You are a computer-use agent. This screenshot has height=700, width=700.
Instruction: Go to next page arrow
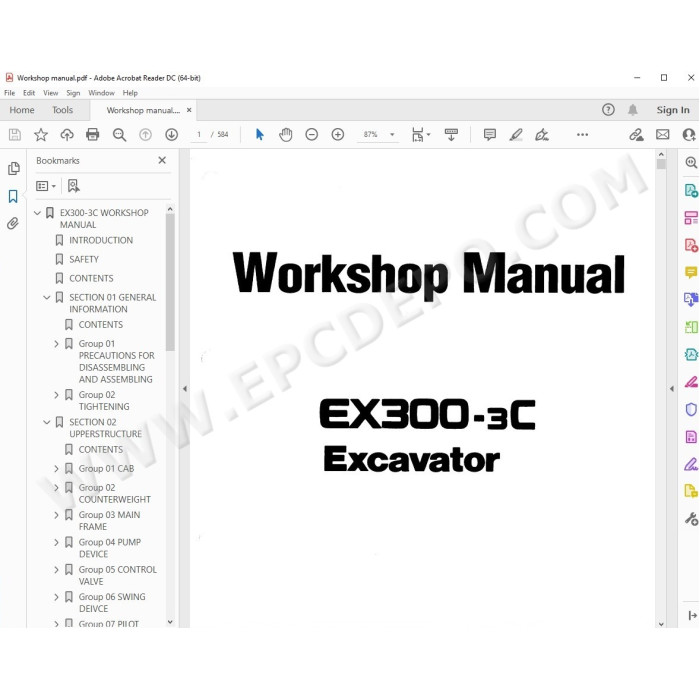[x=171, y=134]
